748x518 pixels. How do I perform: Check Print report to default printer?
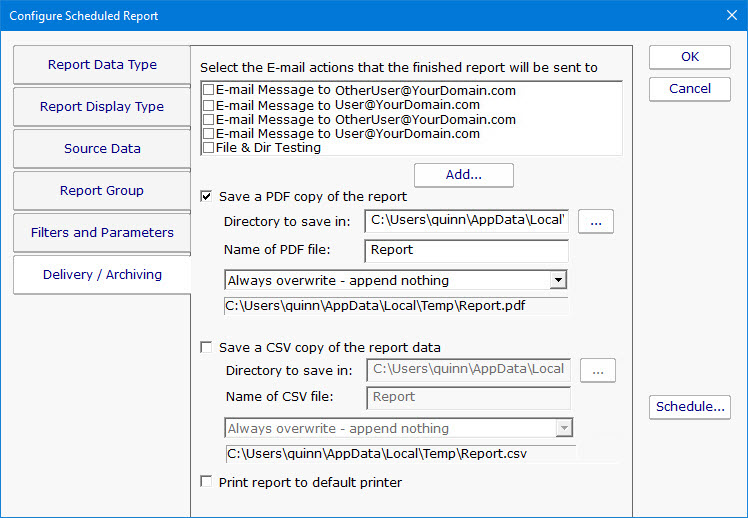207,482
